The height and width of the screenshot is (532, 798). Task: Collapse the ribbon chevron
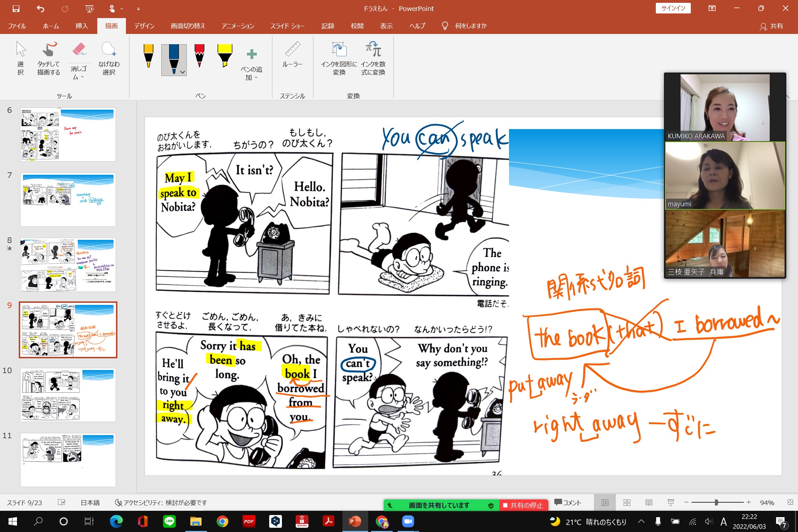787,96
